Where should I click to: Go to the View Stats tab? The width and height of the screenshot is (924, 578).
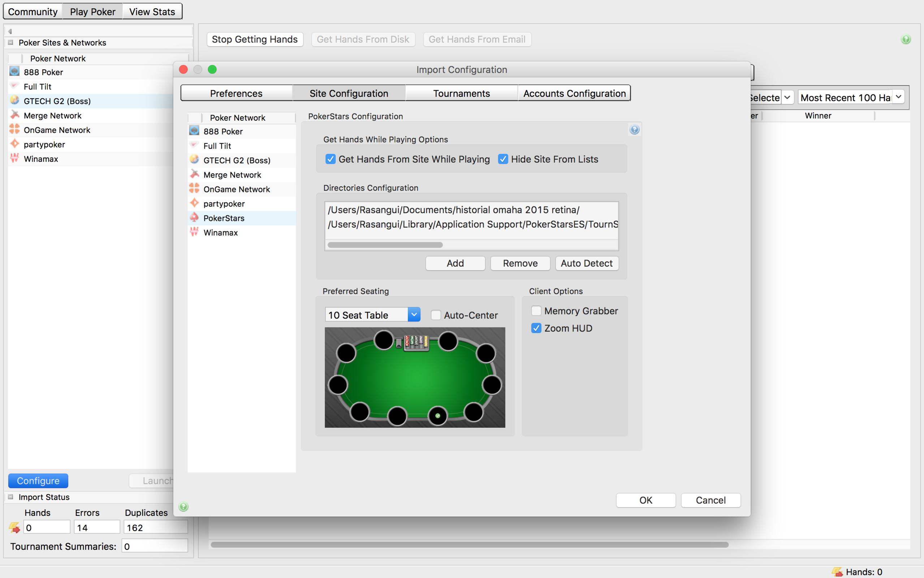[x=152, y=12]
